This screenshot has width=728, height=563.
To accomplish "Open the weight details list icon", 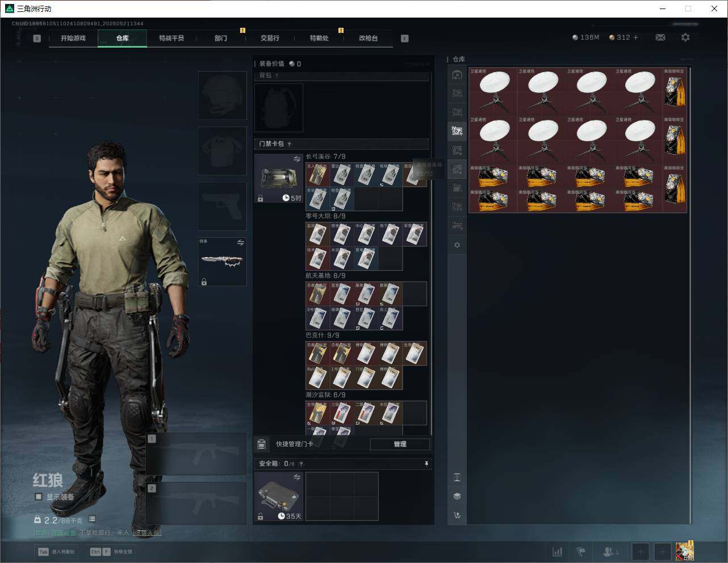I will [92, 519].
